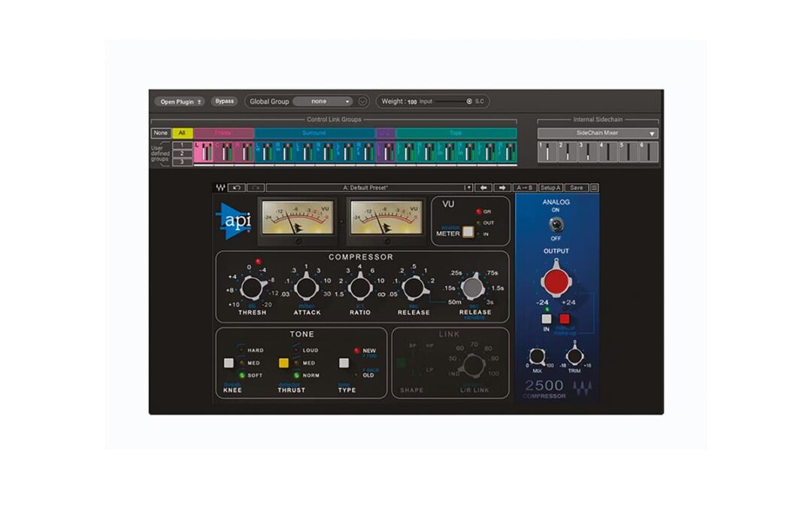812x508 pixels.
Task: Click the A→B copy button
Action: click(524, 187)
